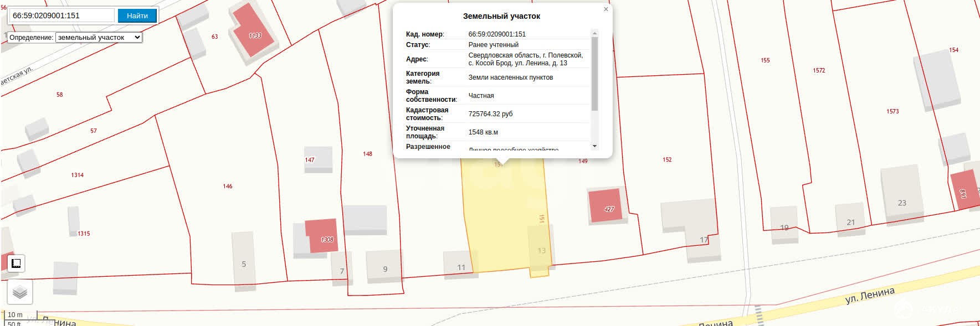Click red building marker 427
980x326 pixels.
605,206
